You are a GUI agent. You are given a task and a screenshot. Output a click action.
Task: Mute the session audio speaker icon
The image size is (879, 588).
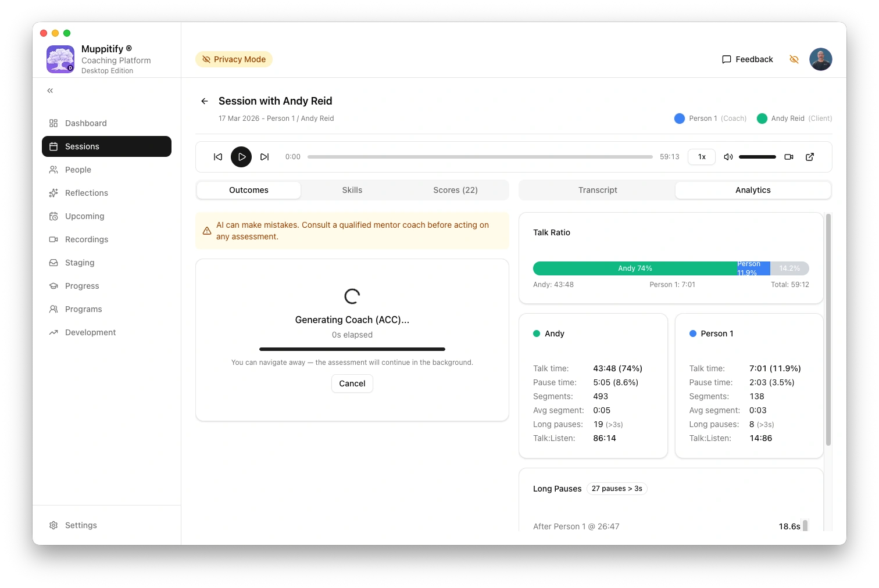point(728,157)
